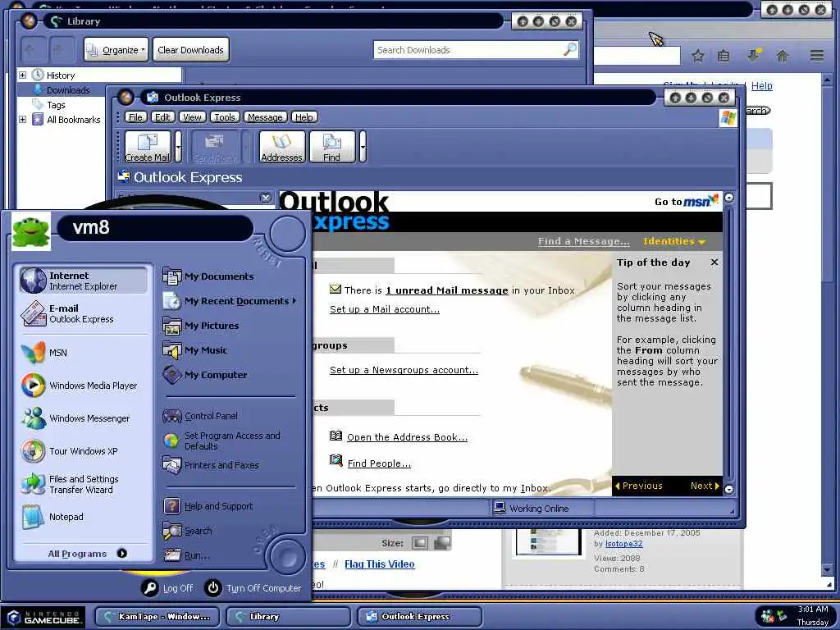Click the Go to MSN link

(687, 201)
